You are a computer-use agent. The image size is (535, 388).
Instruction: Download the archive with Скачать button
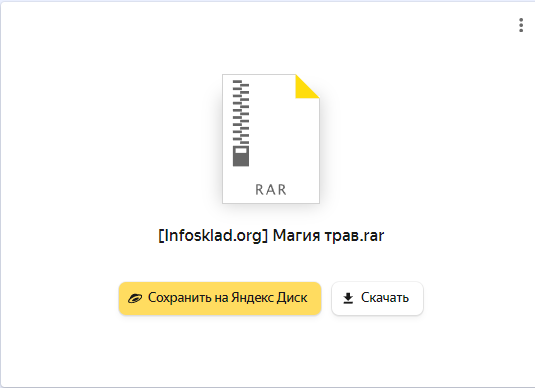377,298
